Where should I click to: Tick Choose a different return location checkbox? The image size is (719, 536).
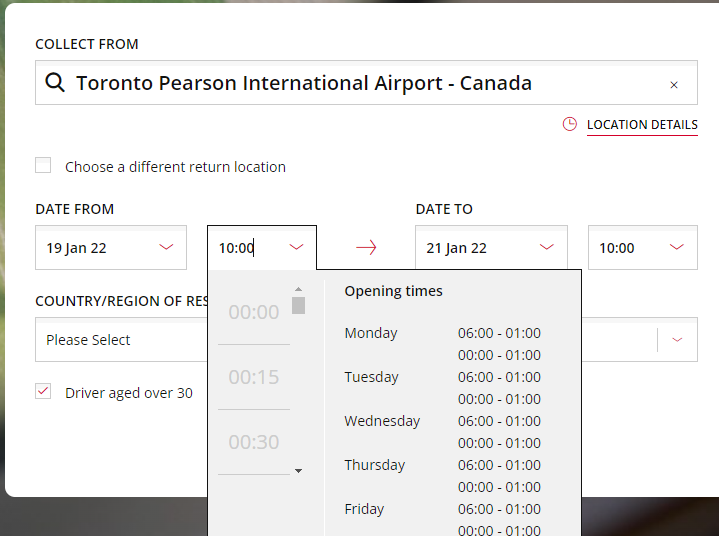point(43,166)
